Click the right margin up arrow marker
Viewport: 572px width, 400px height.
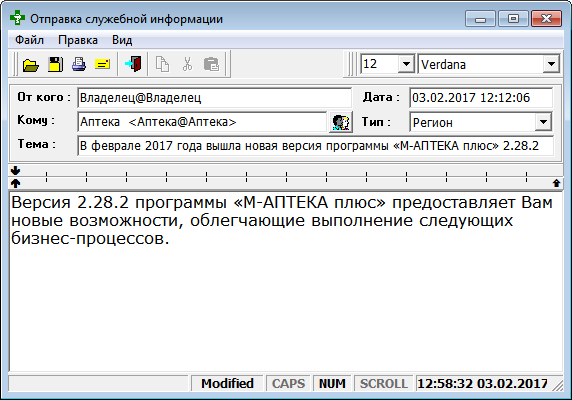click(x=556, y=183)
